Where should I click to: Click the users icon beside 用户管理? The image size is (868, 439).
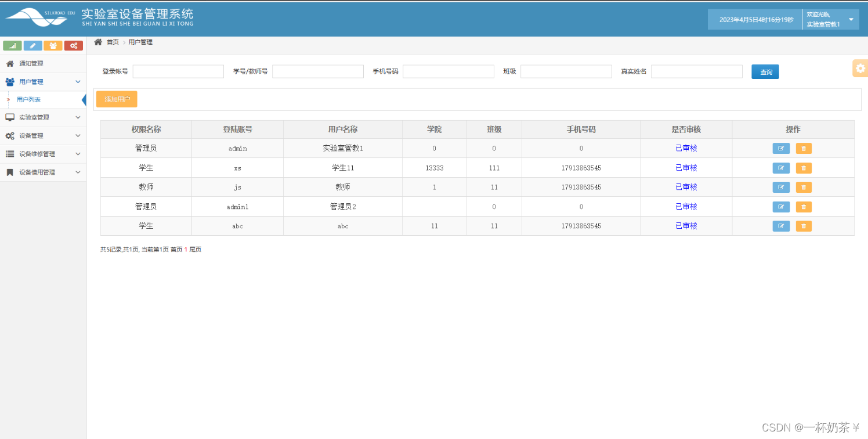[x=10, y=82]
